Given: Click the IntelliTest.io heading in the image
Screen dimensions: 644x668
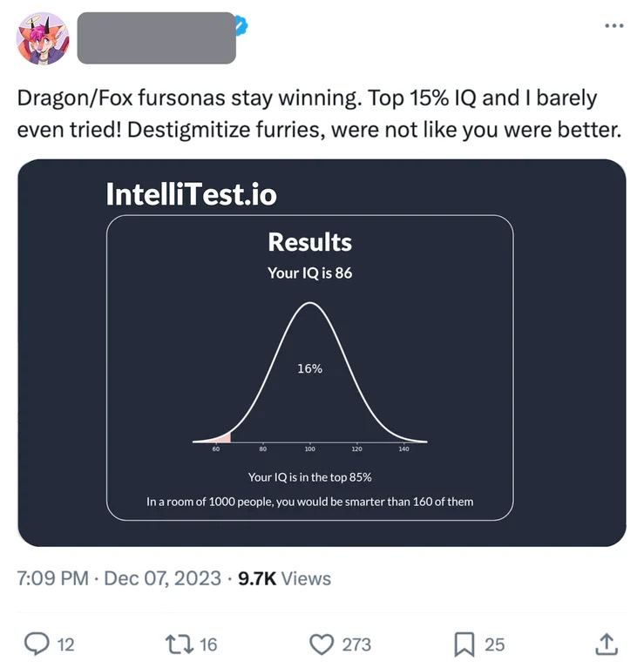Looking at the screenshot, I should 191,192.
